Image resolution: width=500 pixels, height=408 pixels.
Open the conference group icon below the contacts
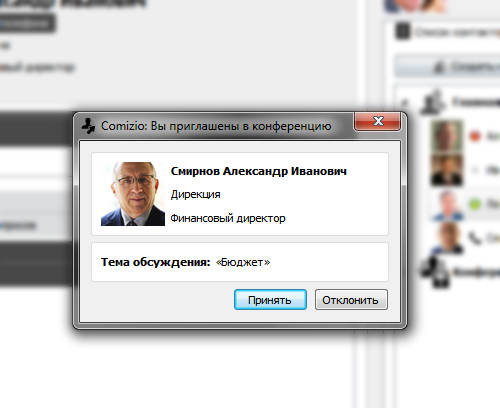point(435,272)
